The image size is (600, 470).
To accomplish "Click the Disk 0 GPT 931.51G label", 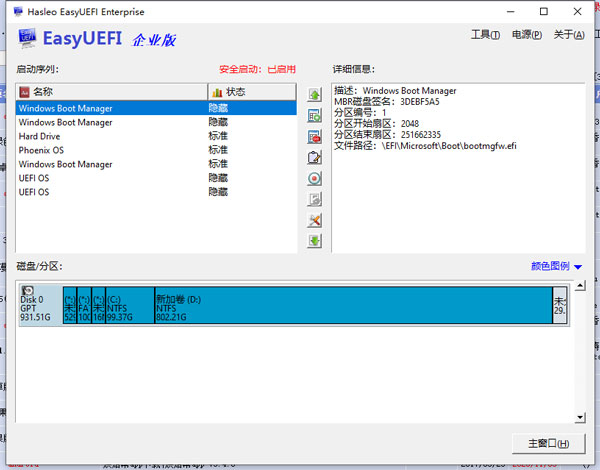I will [35, 308].
